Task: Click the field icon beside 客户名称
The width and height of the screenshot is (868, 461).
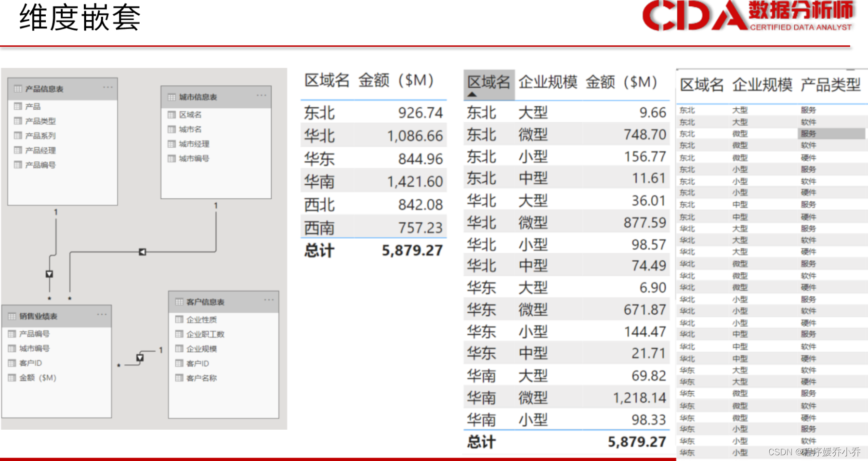Action: (x=179, y=378)
